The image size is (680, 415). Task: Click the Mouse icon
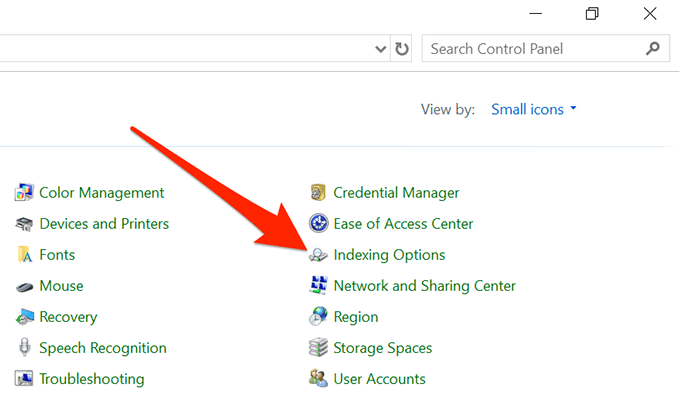[25, 286]
